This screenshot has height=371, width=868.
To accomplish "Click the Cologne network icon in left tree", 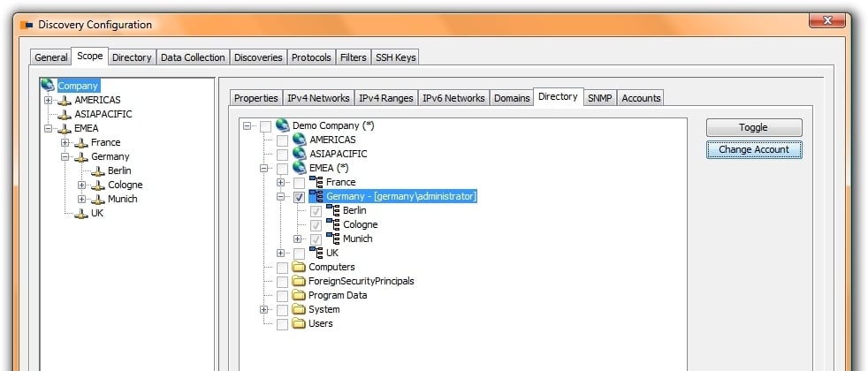I will tap(98, 185).
